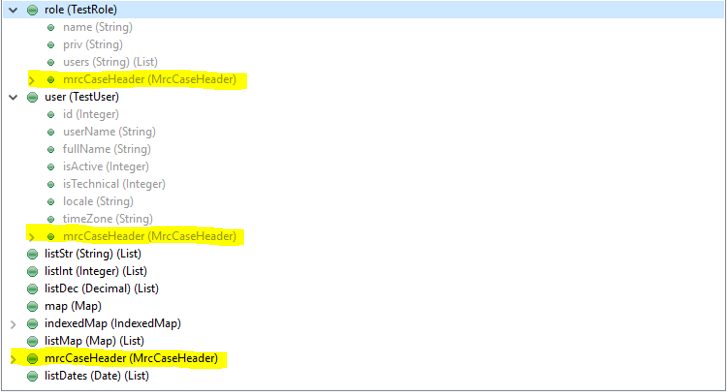Click the small icon beside users (String) (List)
The height and width of the screenshot is (392, 727).
[51, 63]
